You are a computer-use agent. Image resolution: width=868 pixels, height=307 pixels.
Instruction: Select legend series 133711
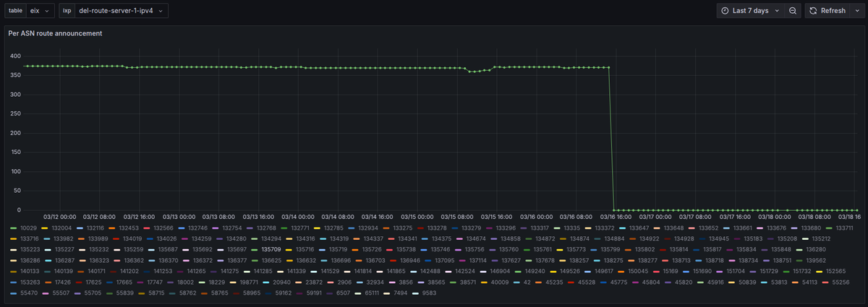point(843,228)
